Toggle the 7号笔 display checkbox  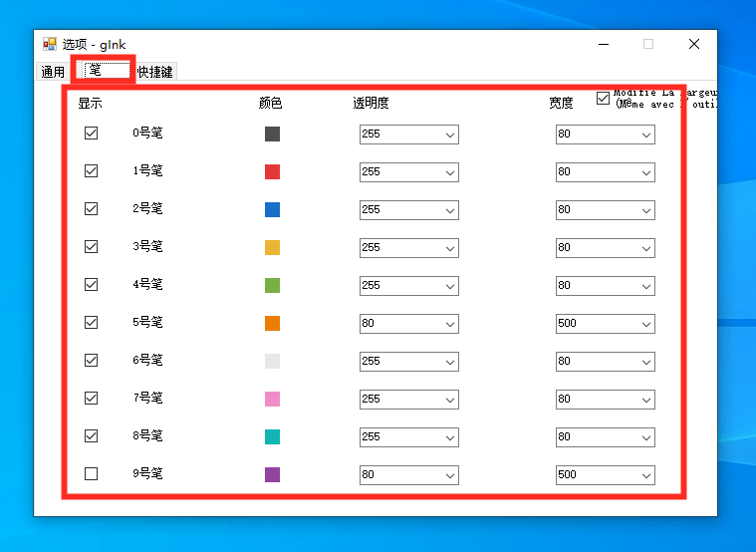tap(91, 399)
